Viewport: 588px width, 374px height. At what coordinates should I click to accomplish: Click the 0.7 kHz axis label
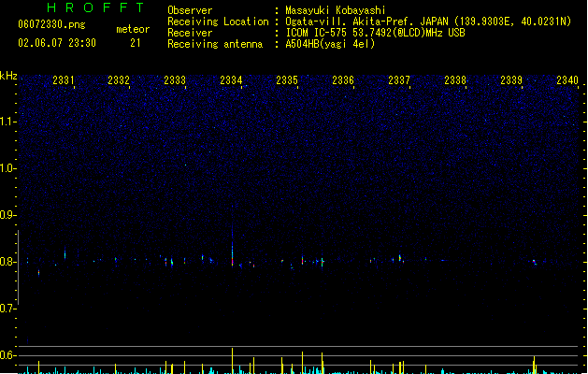(7, 309)
